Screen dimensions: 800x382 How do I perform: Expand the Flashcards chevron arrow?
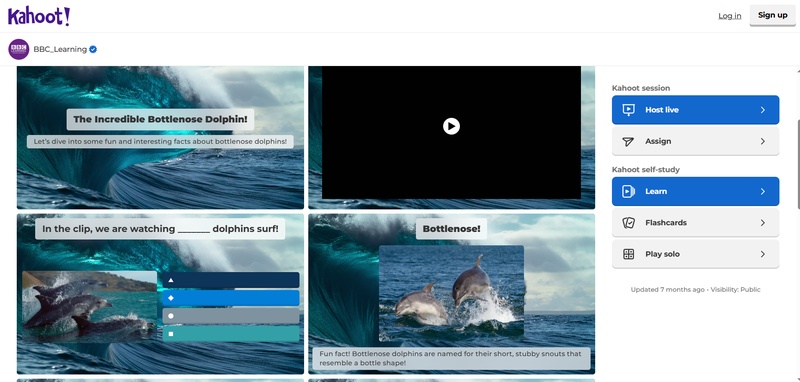[x=763, y=223]
